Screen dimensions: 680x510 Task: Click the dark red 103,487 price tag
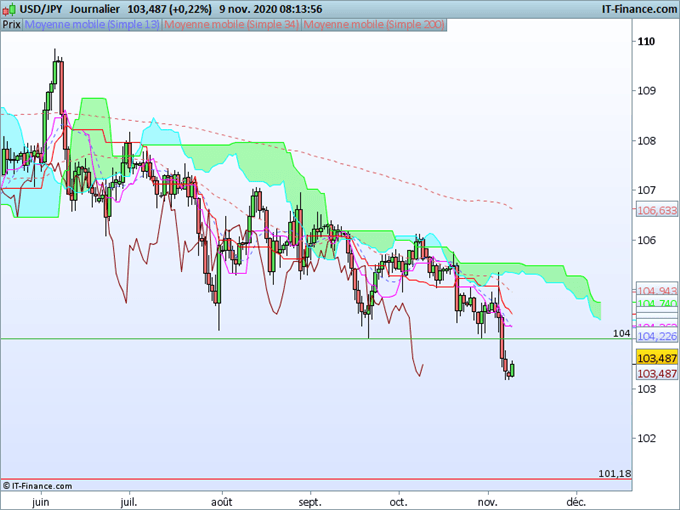click(657, 373)
